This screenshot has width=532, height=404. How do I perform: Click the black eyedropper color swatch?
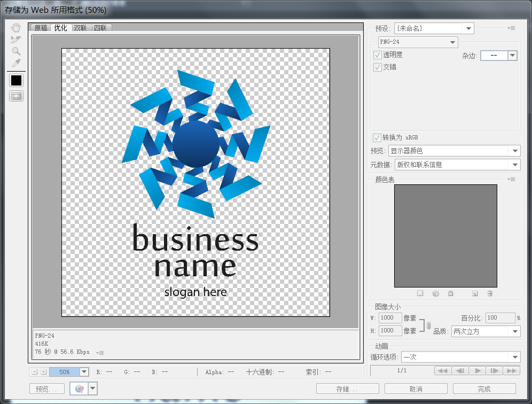click(x=17, y=80)
